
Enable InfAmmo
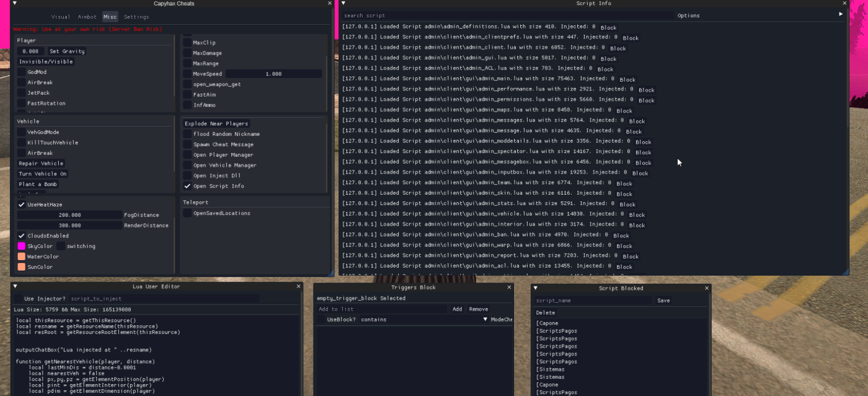pyautogui.click(x=187, y=105)
